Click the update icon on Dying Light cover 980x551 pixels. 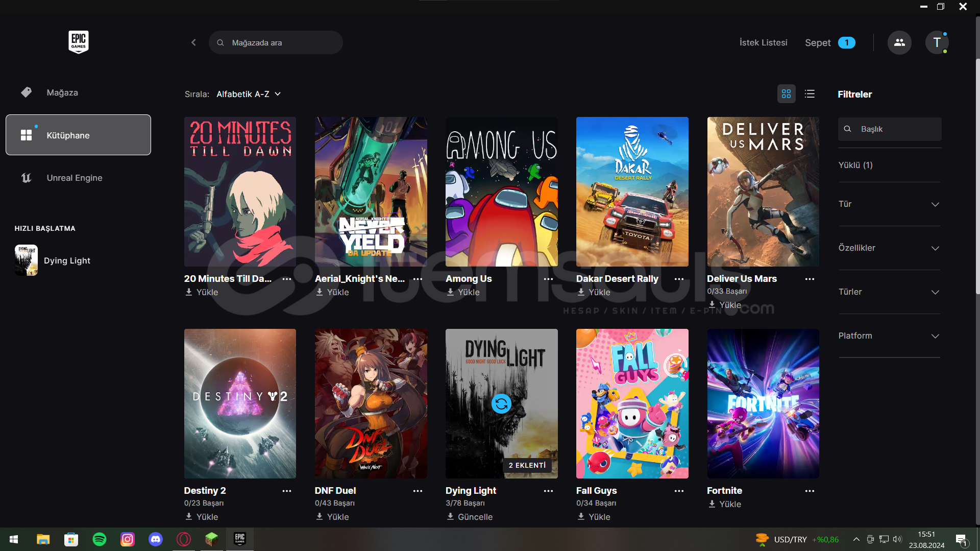click(x=501, y=403)
